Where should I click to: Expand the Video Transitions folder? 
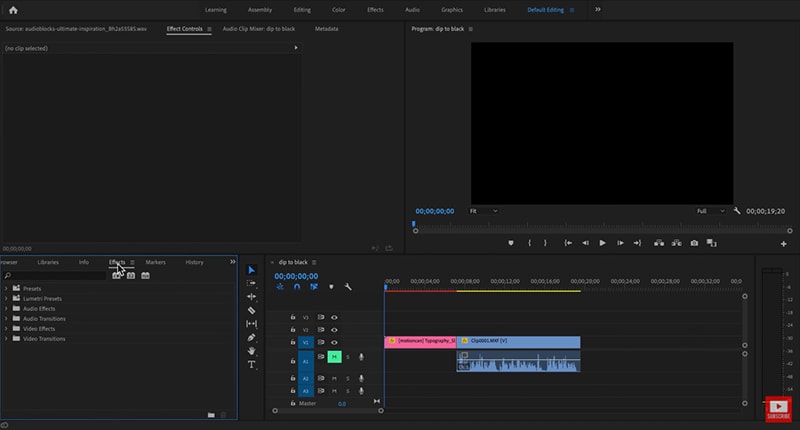coord(6,338)
